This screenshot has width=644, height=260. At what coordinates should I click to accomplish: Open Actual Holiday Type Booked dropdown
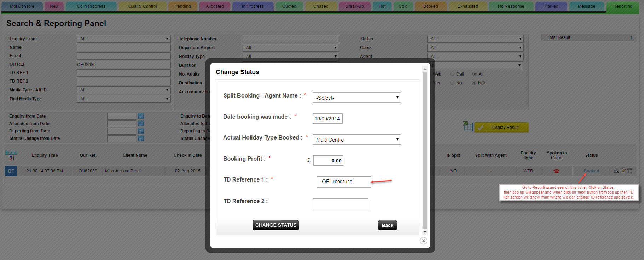(356, 140)
